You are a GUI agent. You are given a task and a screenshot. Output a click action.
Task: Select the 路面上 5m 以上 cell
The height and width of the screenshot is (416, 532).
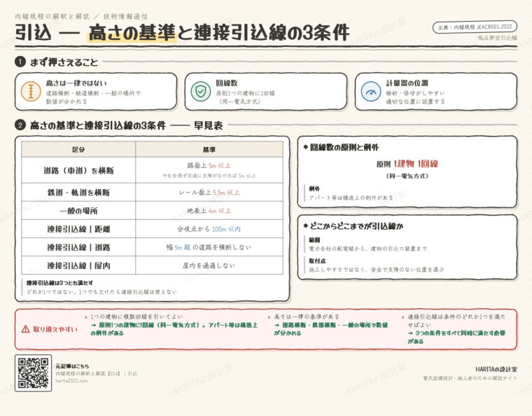(x=209, y=165)
